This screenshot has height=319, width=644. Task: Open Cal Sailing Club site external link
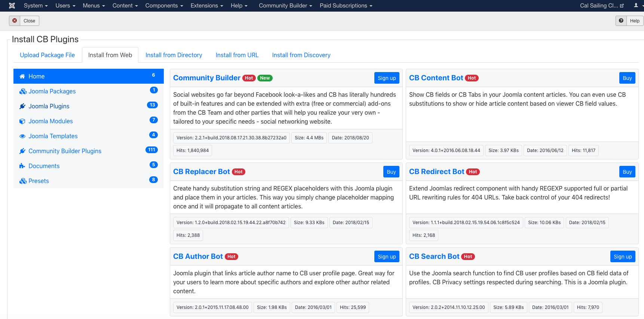[602, 6]
